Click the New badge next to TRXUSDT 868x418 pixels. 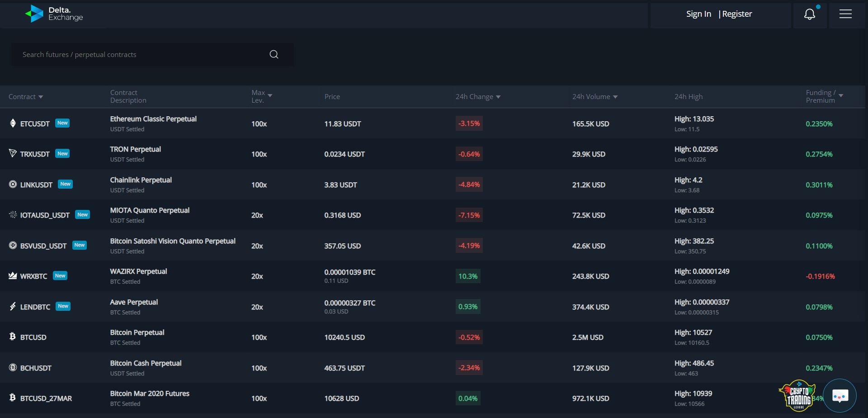(x=62, y=153)
